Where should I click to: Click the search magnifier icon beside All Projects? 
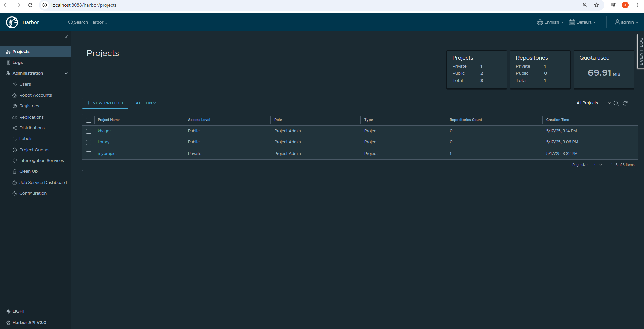616,103
